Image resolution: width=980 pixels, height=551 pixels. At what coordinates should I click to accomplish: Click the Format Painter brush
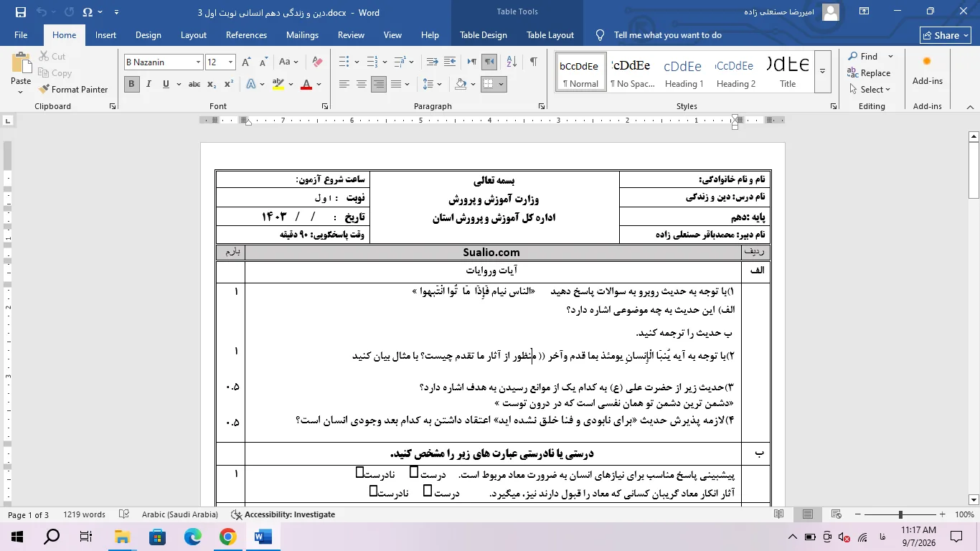click(x=45, y=90)
